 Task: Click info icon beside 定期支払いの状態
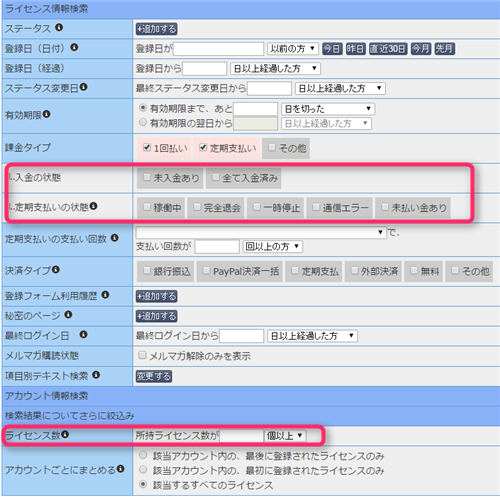pyautogui.click(x=93, y=206)
